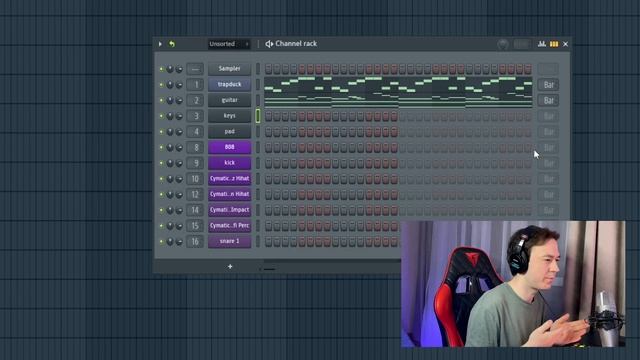Select the guitar channel button
This screenshot has height=360, width=640.
(229, 100)
